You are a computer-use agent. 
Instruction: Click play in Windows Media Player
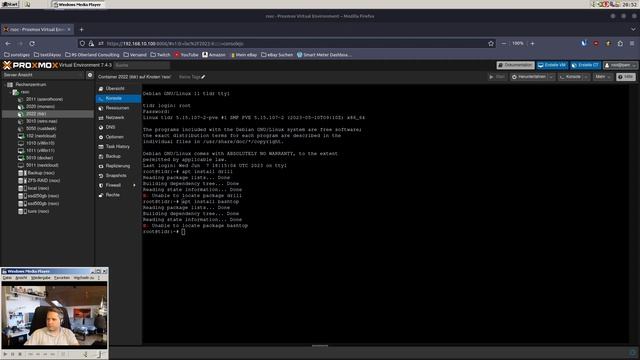(x=5, y=354)
